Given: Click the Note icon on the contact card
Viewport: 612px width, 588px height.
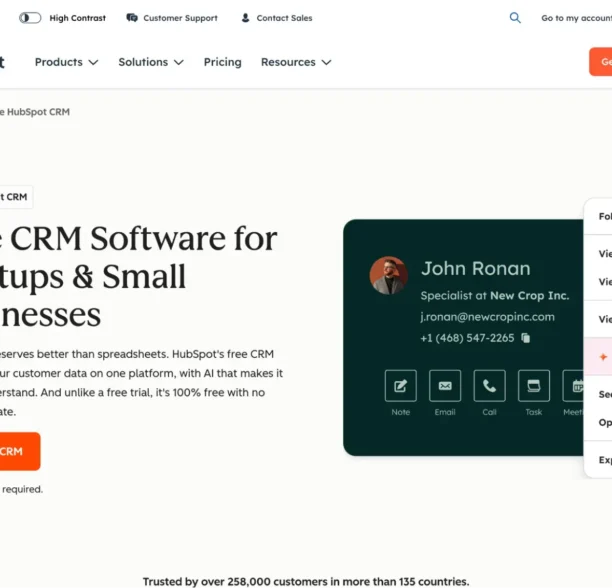Looking at the screenshot, I should 400,386.
